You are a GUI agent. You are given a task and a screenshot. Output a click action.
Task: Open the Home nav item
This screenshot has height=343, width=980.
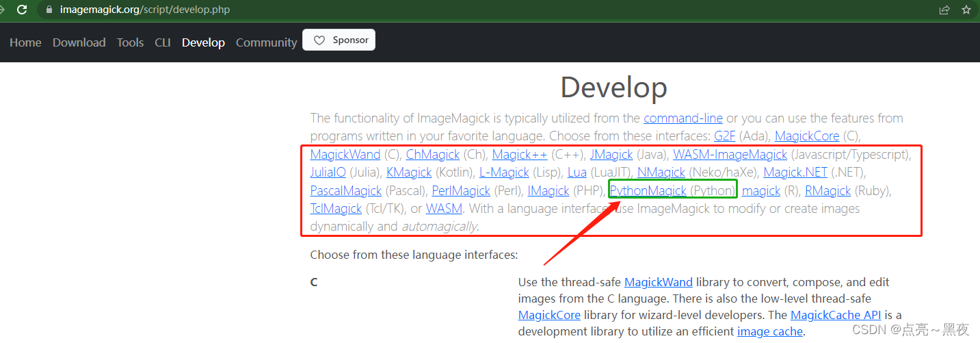(x=25, y=42)
